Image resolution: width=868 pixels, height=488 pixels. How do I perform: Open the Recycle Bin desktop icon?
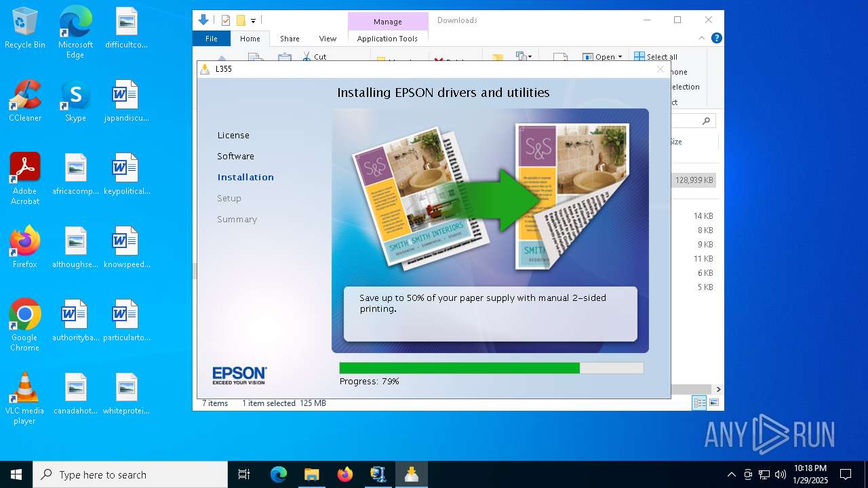25,28
